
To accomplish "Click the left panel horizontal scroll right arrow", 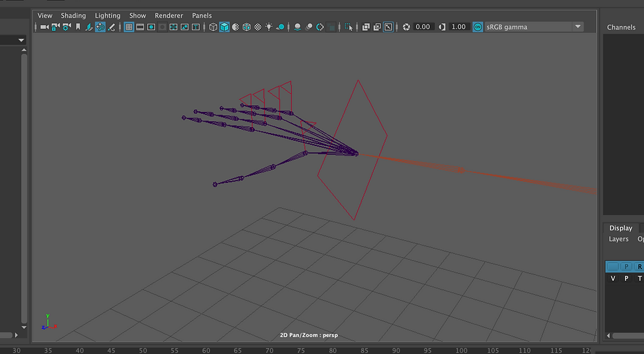I will (x=16, y=335).
